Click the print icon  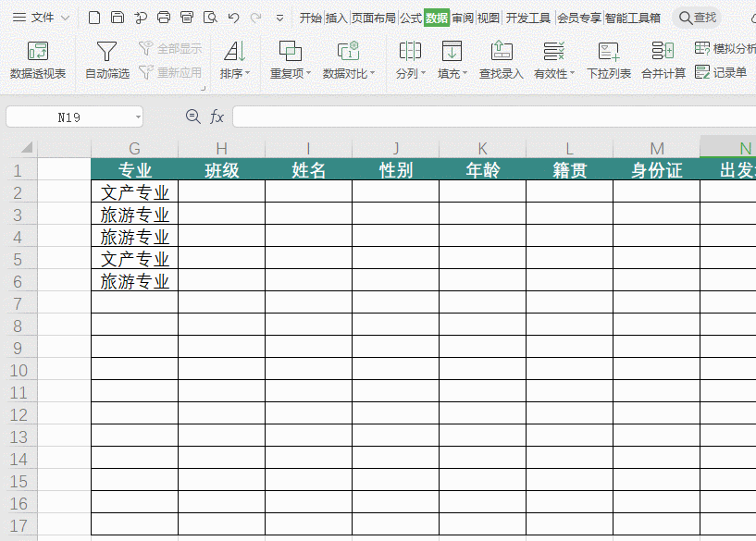click(164, 18)
